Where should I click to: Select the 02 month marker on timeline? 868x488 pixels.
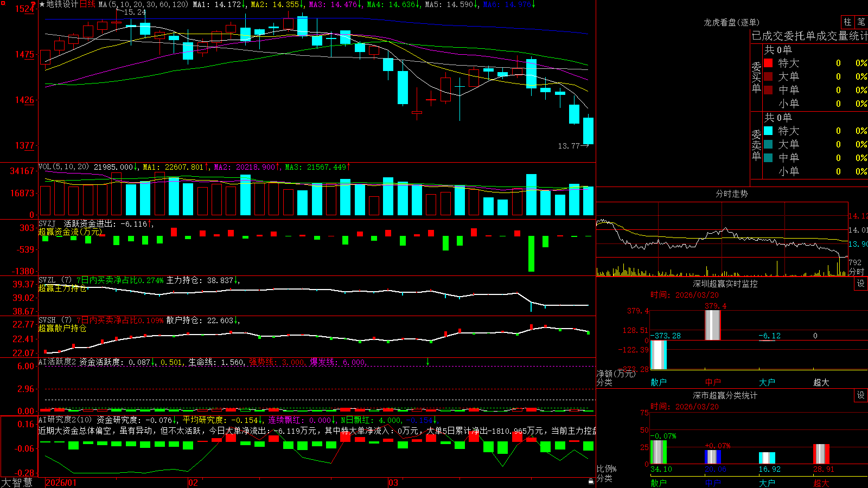click(193, 483)
